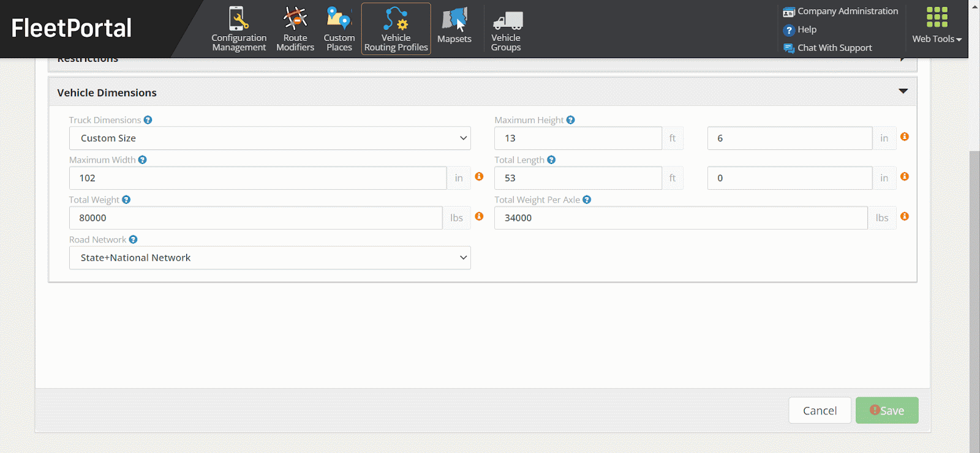Click the Chat With Support icon
The image size is (980, 453).
789,48
